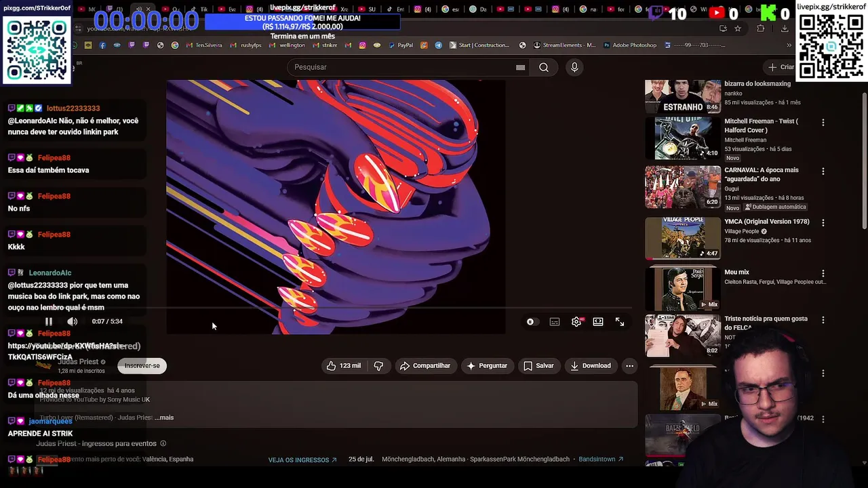Open VEJA OS INGRESSOS tickets link

pyautogui.click(x=302, y=460)
